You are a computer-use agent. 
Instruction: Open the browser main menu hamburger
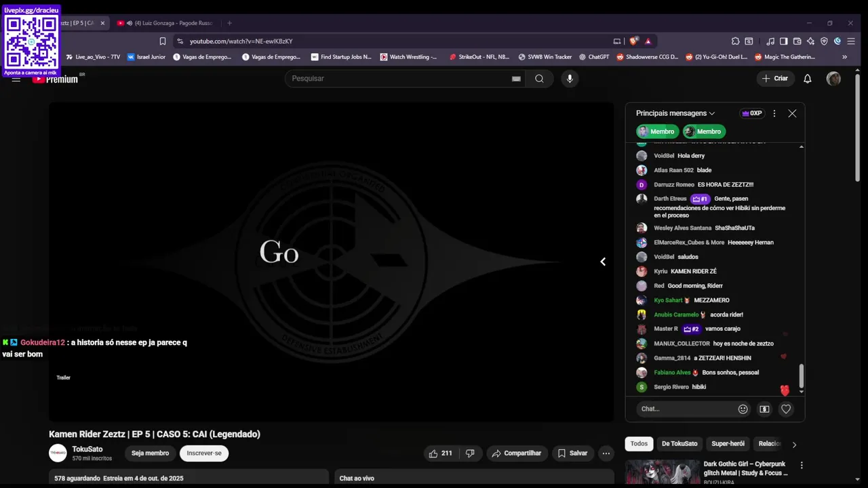click(851, 41)
